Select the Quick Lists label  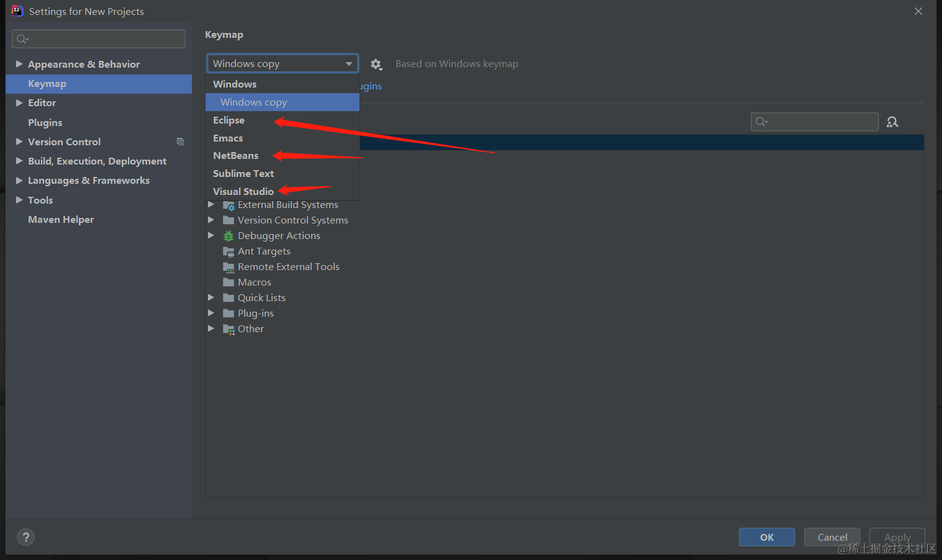pos(261,298)
